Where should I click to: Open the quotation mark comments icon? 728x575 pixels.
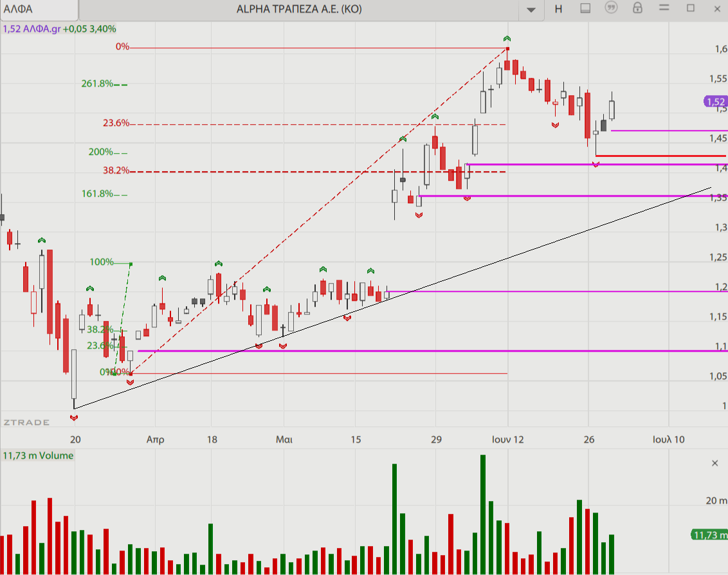click(x=611, y=8)
